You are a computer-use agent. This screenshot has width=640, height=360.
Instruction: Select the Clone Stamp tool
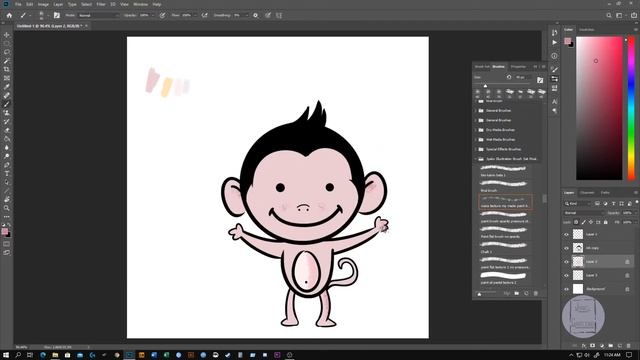point(7,113)
